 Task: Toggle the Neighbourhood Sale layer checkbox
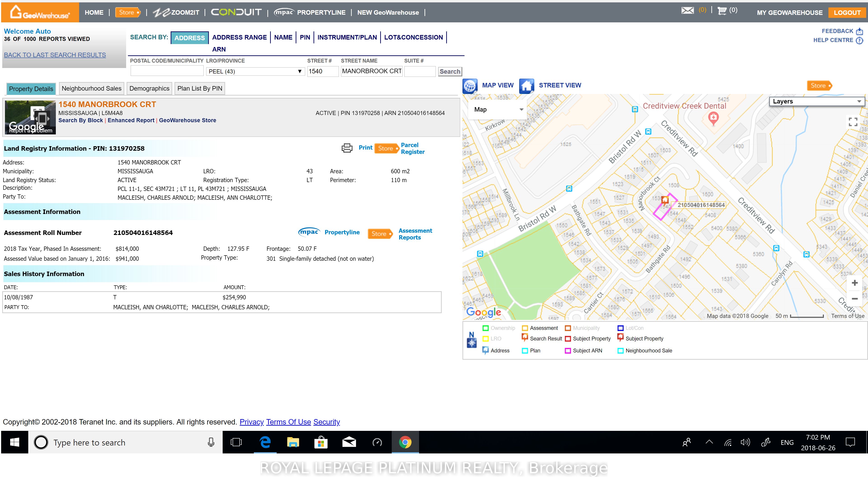tap(620, 351)
